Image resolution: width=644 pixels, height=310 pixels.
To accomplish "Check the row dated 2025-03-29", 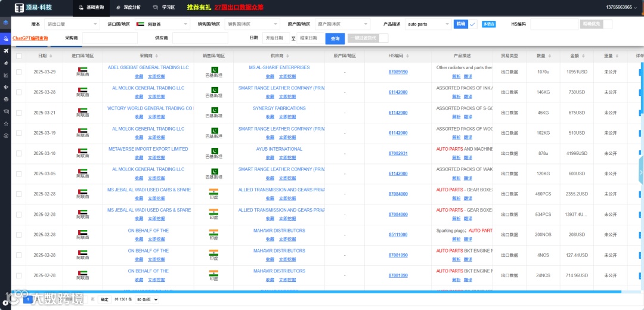I will pyautogui.click(x=19, y=72).
